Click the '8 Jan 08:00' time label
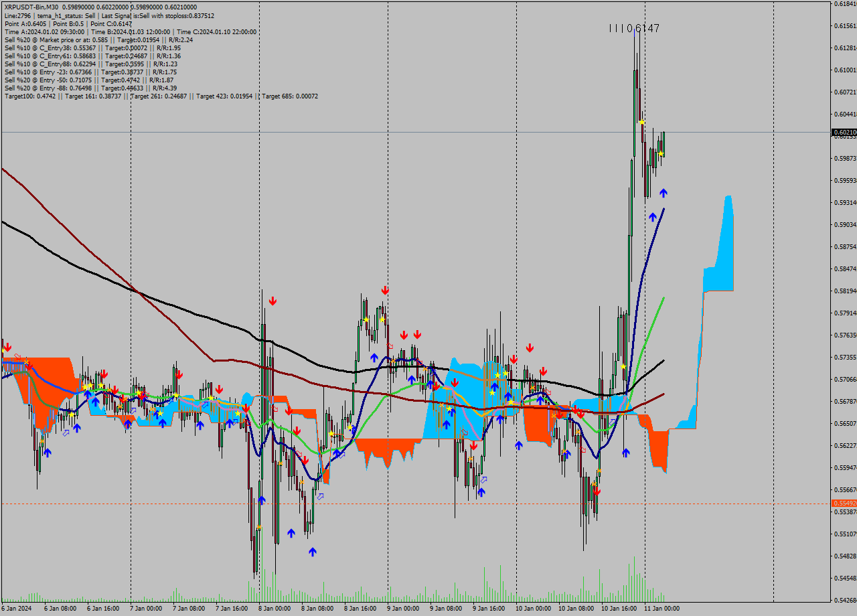This screenshot has height=616, width=857. 317,609
